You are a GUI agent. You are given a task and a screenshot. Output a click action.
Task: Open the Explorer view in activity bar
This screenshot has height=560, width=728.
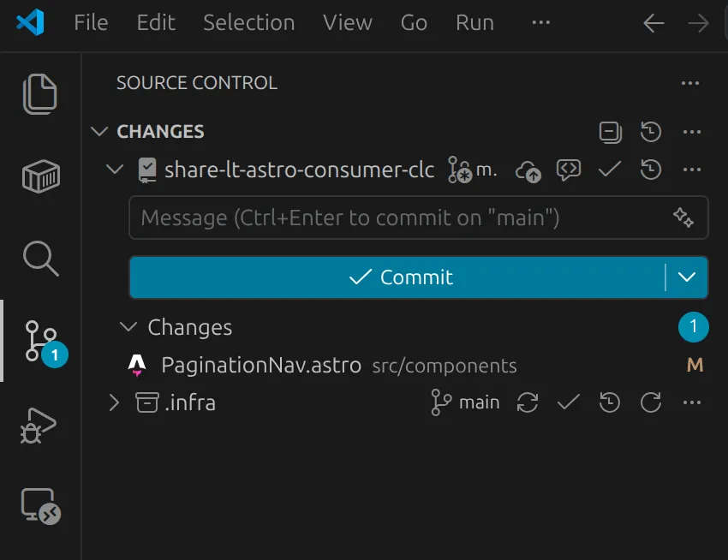tap(40, 94)
